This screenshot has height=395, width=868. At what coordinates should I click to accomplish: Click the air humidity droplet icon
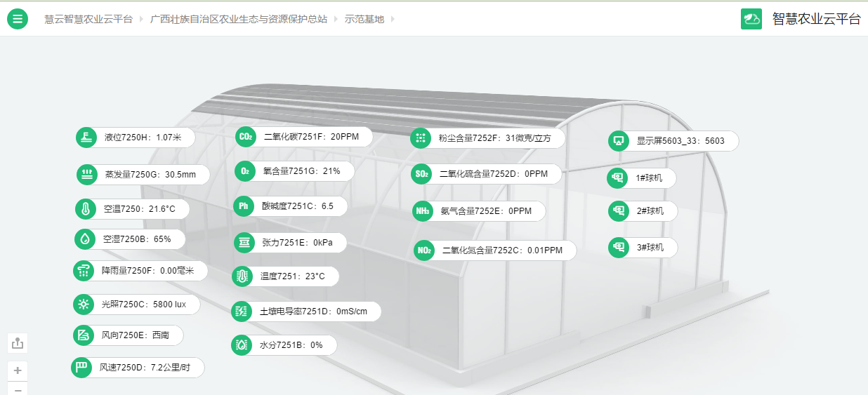[x=85, y=239]
